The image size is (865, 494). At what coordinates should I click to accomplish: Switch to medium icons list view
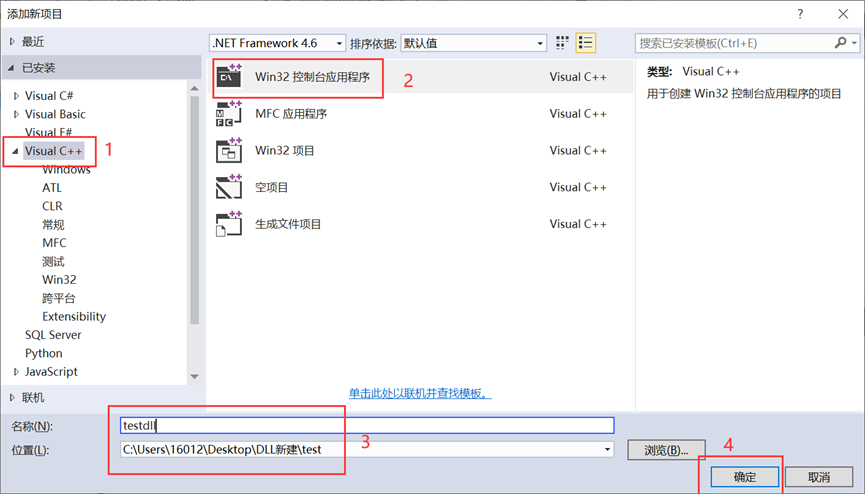coord(585,43)
